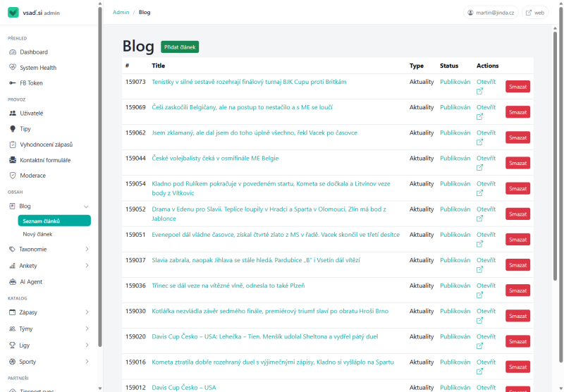Click the external link icon for article 159073

479,91
